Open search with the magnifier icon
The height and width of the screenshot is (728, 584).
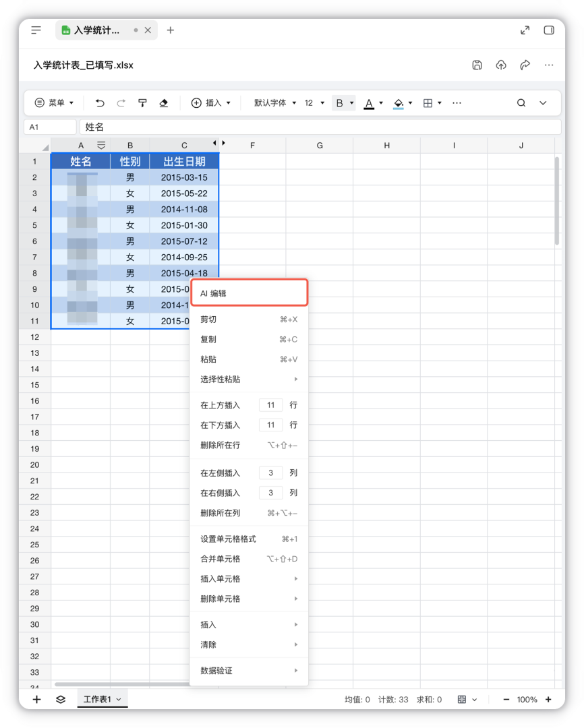[x=521, y=103]
